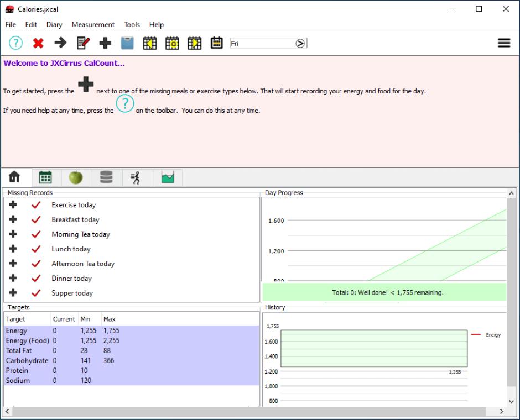
Task: Switch to the Home tab
Action: pyautogui.click(x=14, y=177)
